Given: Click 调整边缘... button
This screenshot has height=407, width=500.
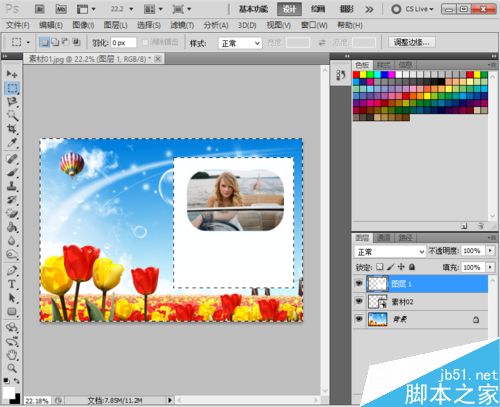Looking at the screenshot, I should [x=412, y=42].
